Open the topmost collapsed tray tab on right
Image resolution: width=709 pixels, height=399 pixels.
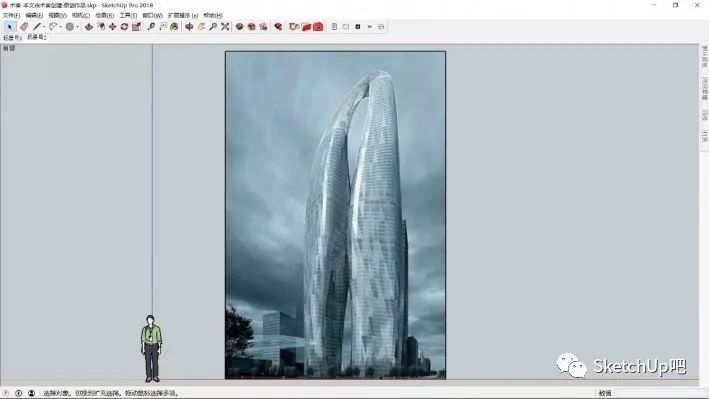click(x=704, y=57)
